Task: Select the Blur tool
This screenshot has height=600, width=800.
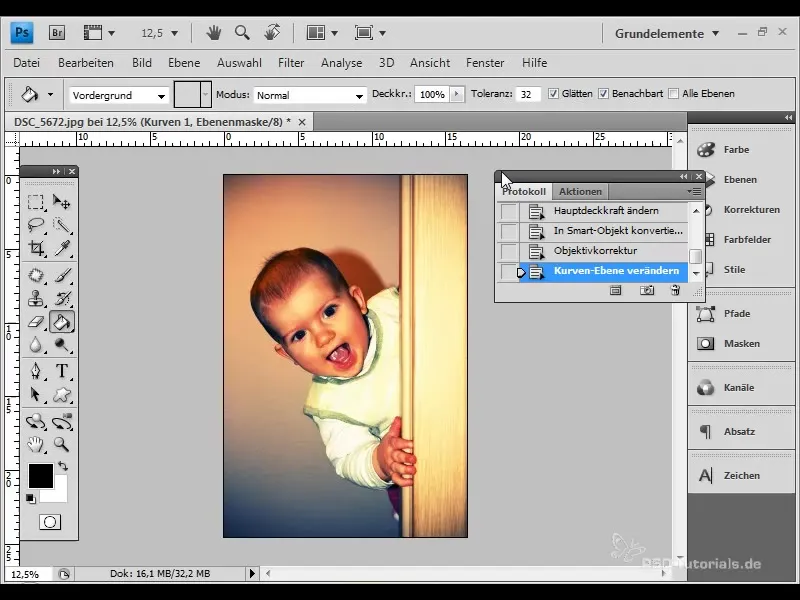Action: (36, 345)
